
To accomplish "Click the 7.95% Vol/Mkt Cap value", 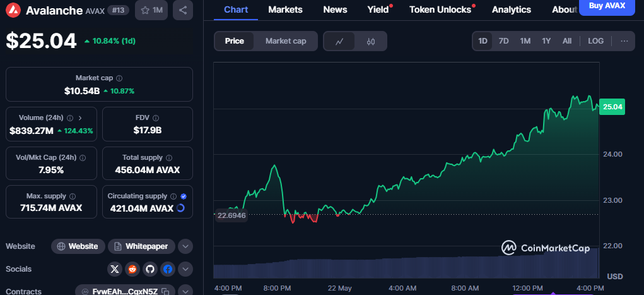I will (51, 170).
